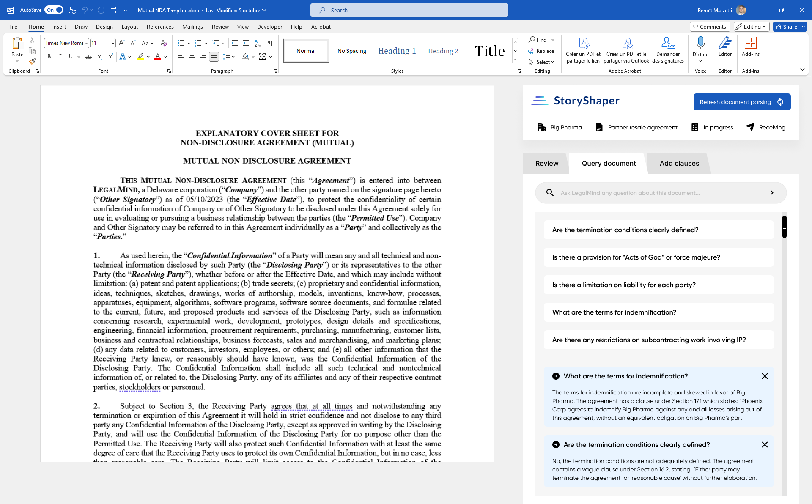Click the StoryShaper panel scrollbar thumb
812x504 pixels.
pyautogui.click(x=784, y=227)
